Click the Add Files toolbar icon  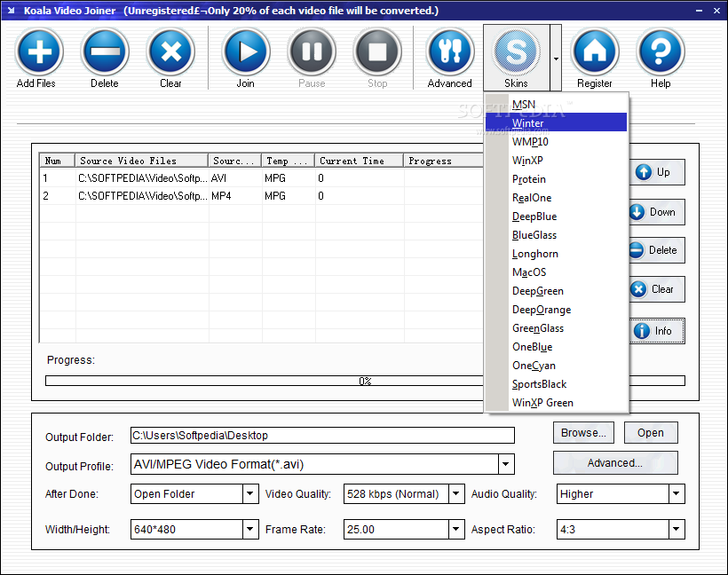(39, 52)
